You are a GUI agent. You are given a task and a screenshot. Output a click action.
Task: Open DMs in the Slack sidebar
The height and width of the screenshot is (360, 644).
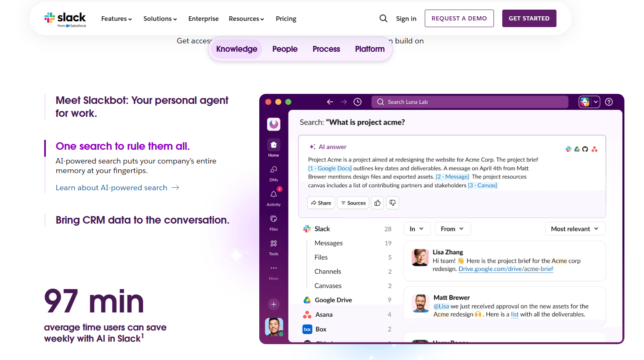click(274, 173)
